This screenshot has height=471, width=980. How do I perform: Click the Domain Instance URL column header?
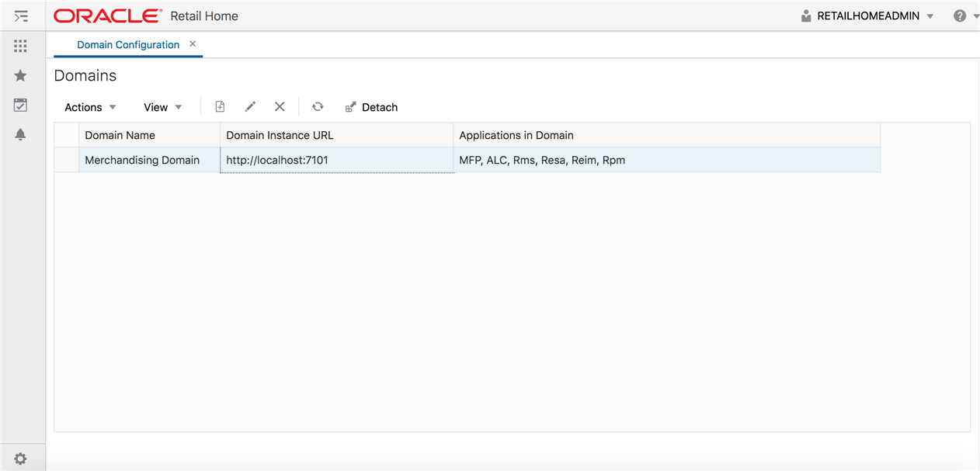pos(337,135)
